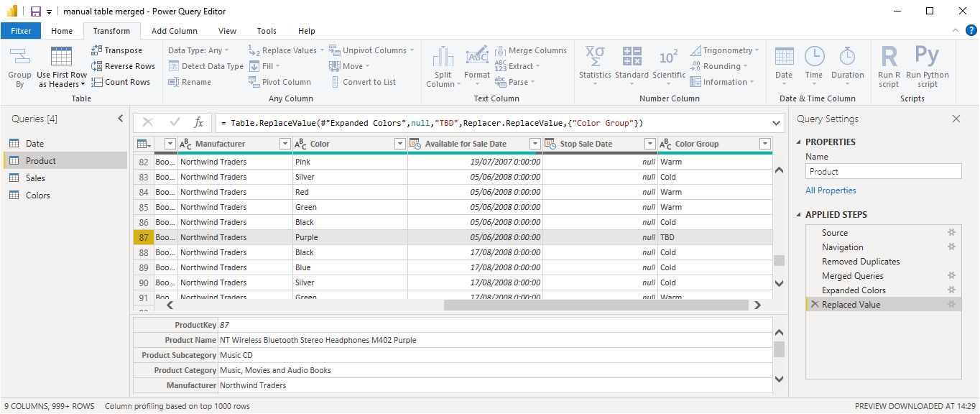
Task: Switch to the Add Column tab
Action: click(x=174, y=31)
